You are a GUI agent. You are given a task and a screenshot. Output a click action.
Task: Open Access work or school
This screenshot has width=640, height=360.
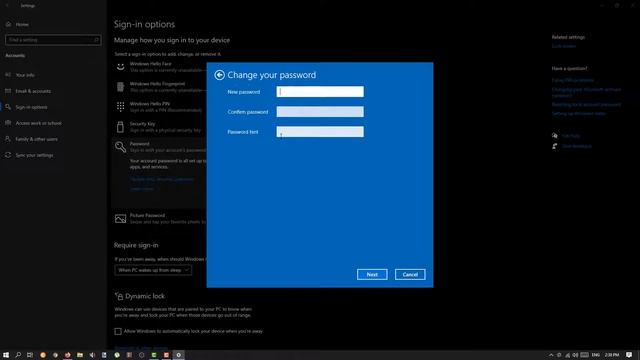pyautogui.click(x=38, y=123)
